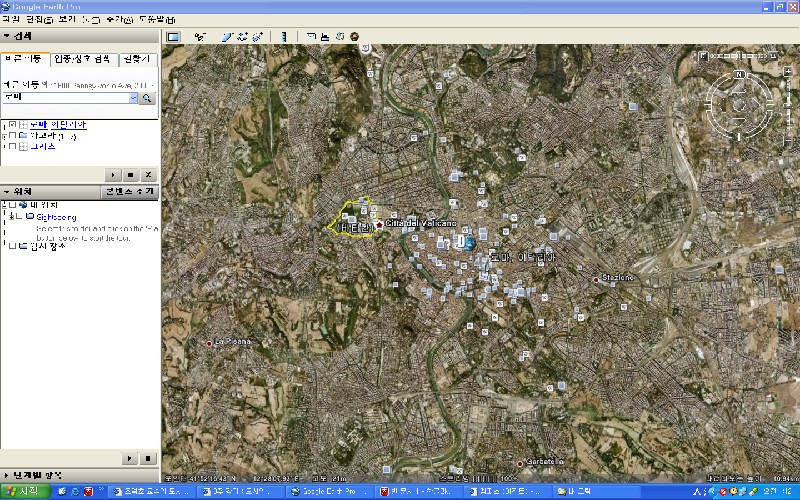Viewport: 800px width, 500px height.
Task: Click the Email toolbar icon
Action: pyautogui.click(x=312, y=37)
